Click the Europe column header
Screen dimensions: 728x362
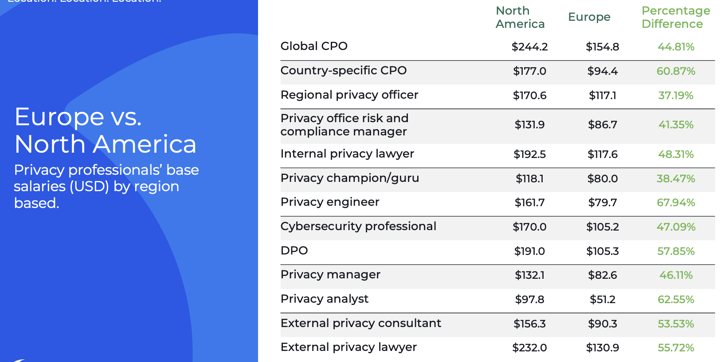coord(589,17)
